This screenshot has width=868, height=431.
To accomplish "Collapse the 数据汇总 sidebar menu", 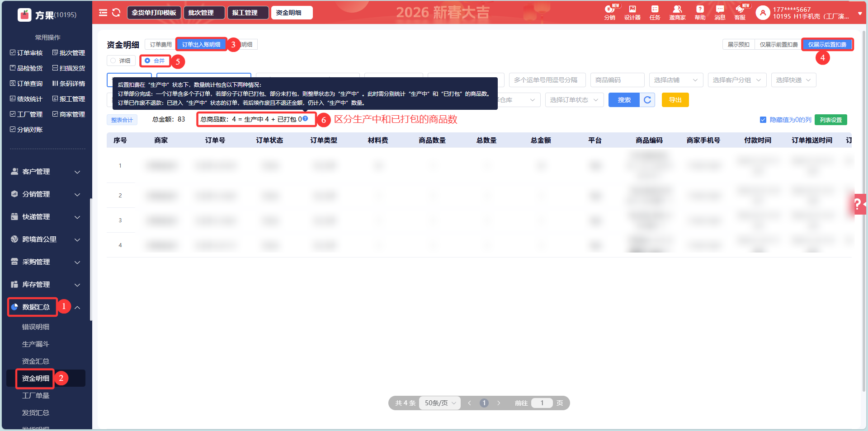I will (46, 307).
